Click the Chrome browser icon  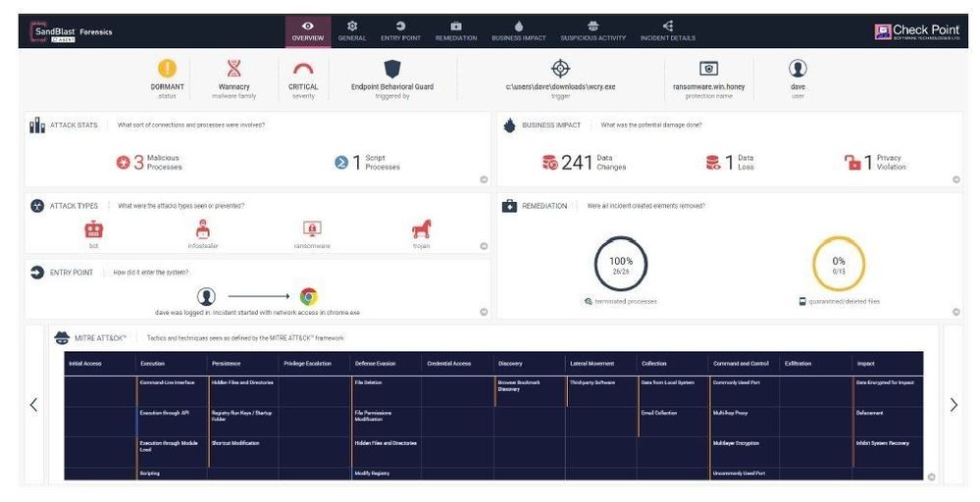coord(309,296)
